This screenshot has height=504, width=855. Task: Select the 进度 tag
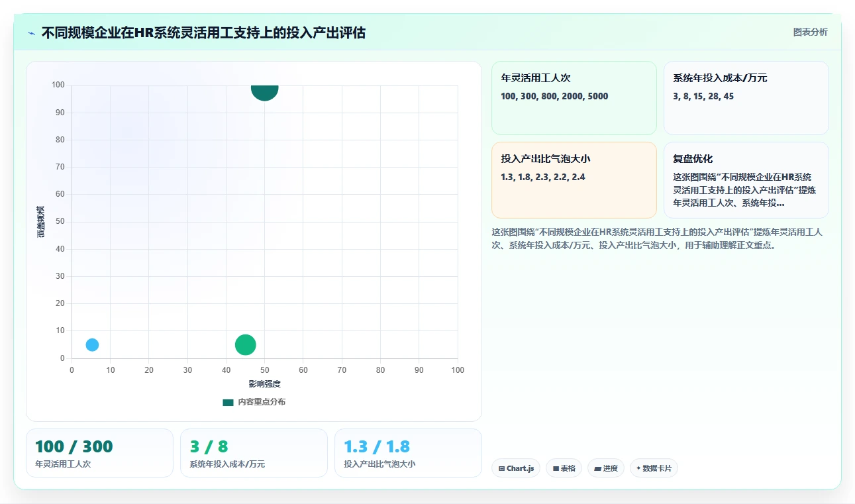coord(606,468)
